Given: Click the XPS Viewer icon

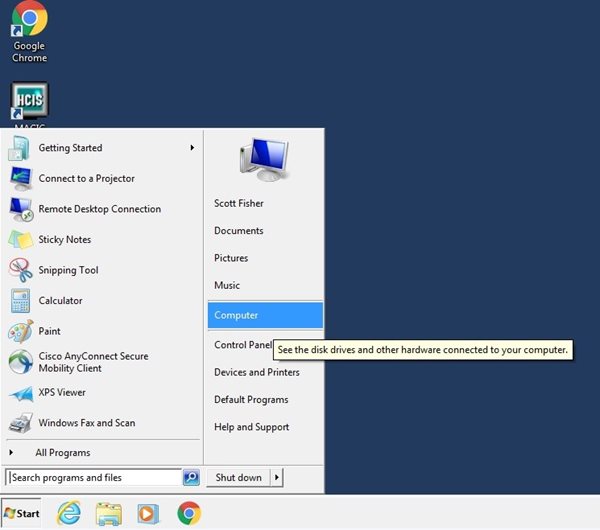Looking at the screenshot, I should tap(21, 393).
